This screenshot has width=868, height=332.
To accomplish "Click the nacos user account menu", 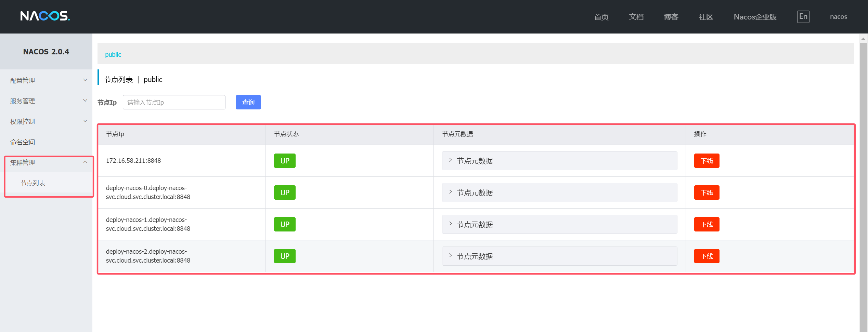I will pyautogui.click(x=838, y=17).
